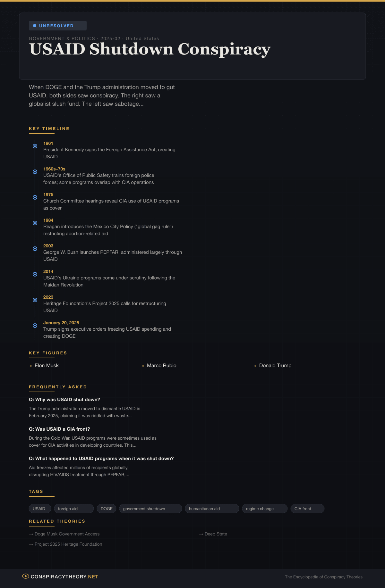
Task: Select the January 20, 2025 timeline dot
Action: 35,326
